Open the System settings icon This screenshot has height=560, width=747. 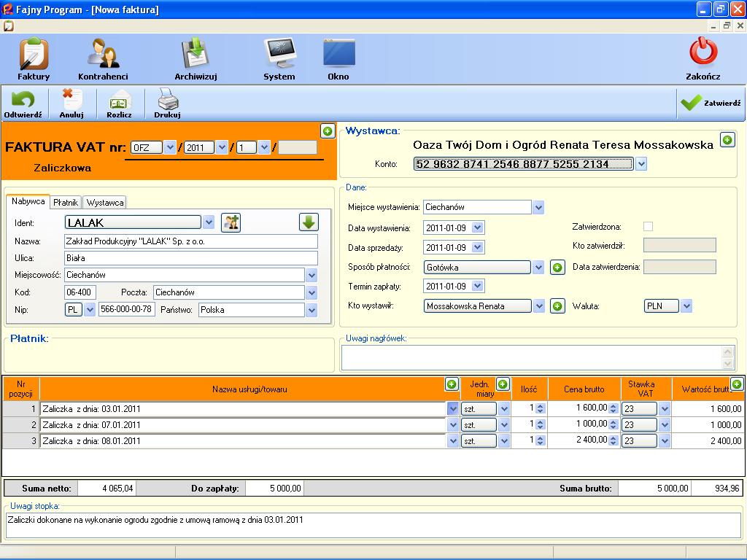pos(279,58)
